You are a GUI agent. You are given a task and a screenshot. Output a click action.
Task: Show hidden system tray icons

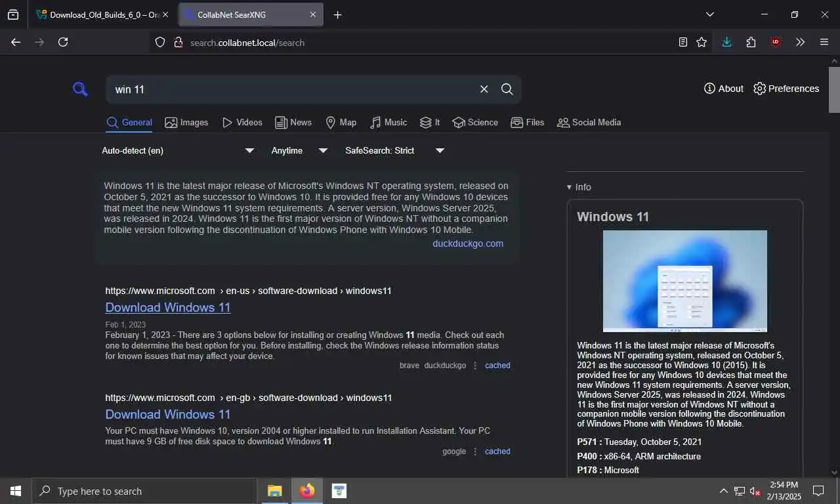point(723,491)
